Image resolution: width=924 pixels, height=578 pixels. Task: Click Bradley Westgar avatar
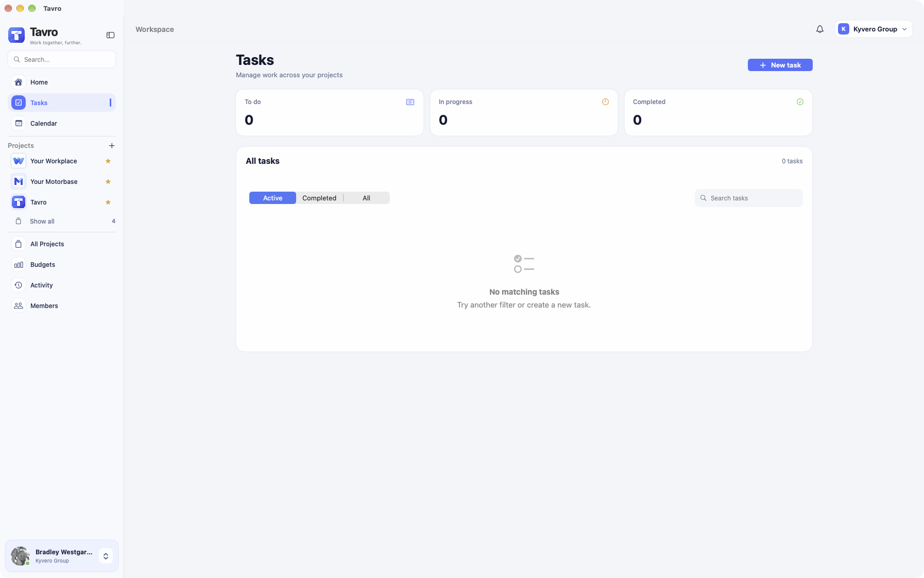(x=20, y=556)
